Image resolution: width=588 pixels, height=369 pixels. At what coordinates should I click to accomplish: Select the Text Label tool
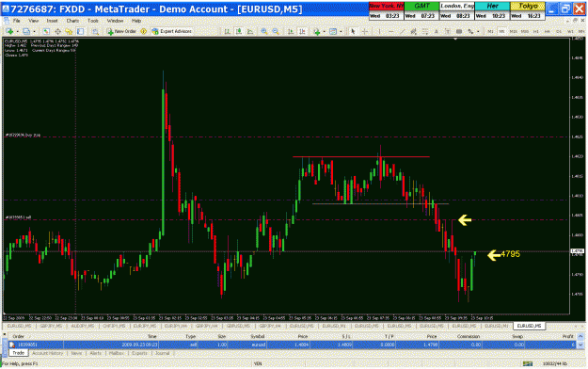[x=448, y=31]
